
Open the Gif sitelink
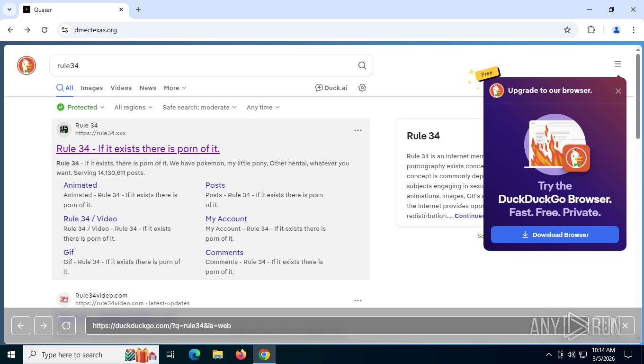(x=69, y=253)
